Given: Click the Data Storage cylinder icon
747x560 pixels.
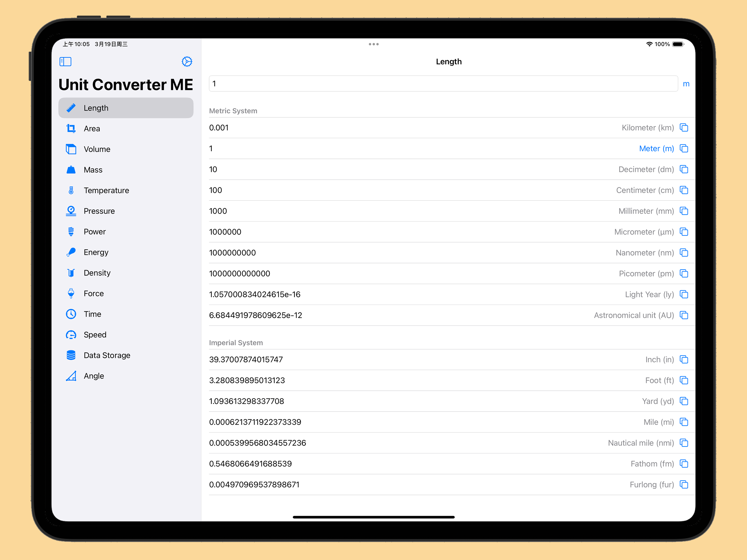Looking at the screenshot, I should pyautogui.click(x=71, y=355).
